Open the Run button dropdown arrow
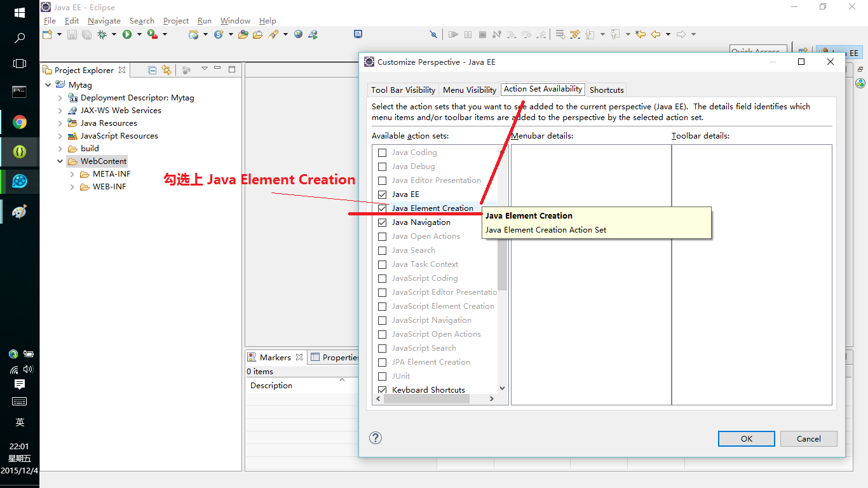The image size is (868, 488). [139, 34]
